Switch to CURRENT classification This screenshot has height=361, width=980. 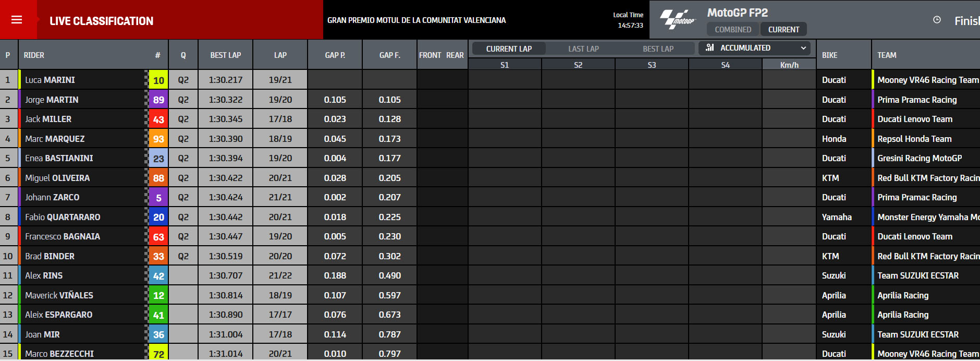point(783,29)
